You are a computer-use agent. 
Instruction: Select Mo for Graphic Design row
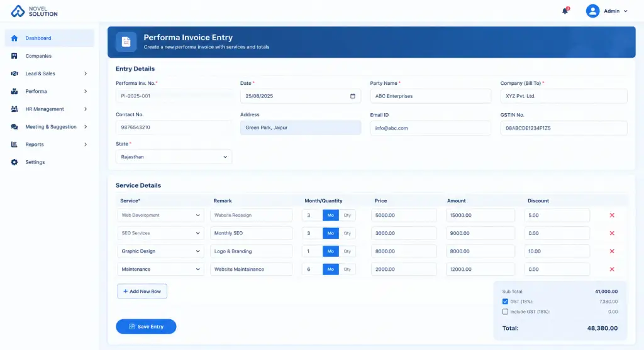(x=331, y=251)
